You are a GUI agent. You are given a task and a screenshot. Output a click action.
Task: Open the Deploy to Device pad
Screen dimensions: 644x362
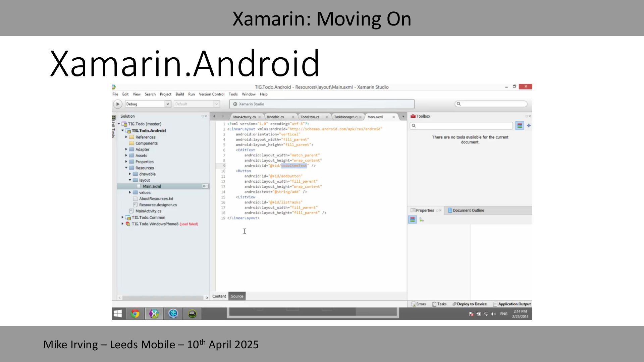tap(470, 304)
